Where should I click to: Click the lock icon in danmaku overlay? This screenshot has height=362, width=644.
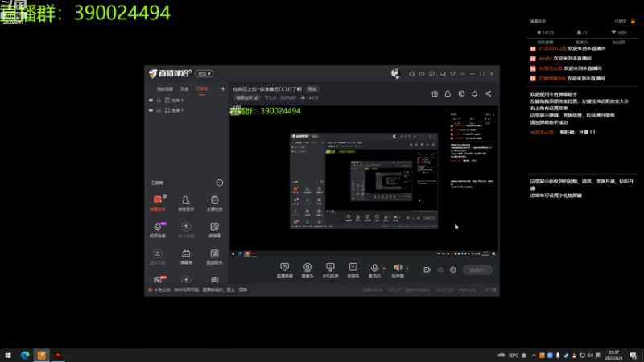tap(633, 21)
